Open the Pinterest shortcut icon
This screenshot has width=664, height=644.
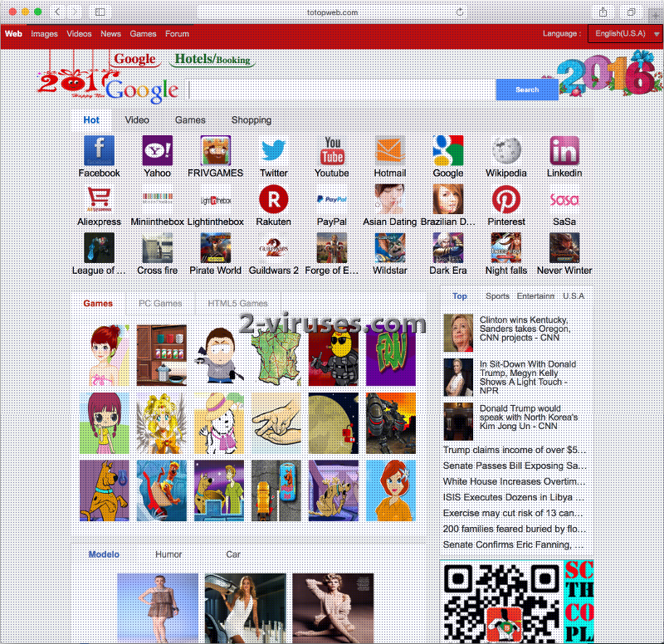pyautogui.click(x=506, y=199)
